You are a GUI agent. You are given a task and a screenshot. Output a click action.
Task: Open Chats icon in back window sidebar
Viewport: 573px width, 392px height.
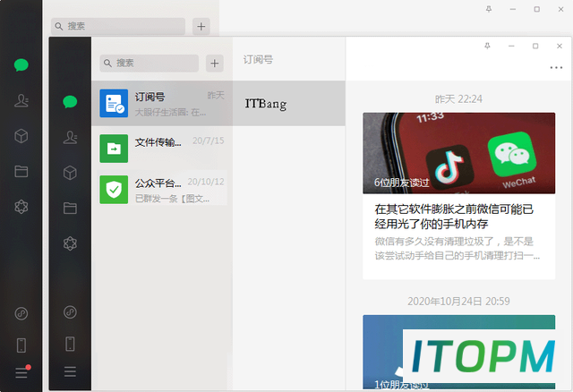21,65
